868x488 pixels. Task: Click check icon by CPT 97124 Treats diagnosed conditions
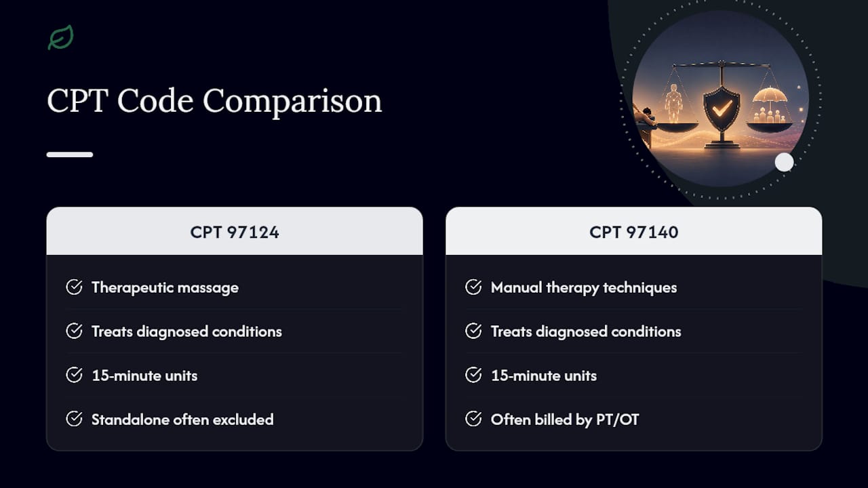click(x=74, y=331)
